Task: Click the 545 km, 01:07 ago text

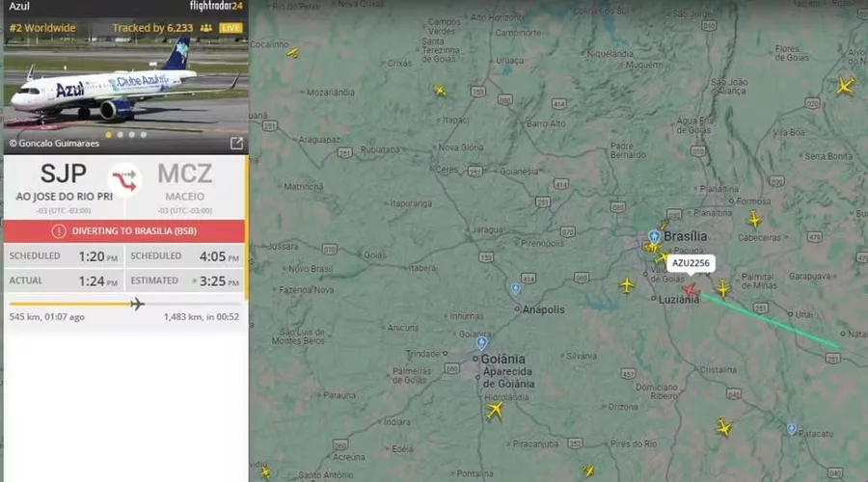Action: (47, 317)
